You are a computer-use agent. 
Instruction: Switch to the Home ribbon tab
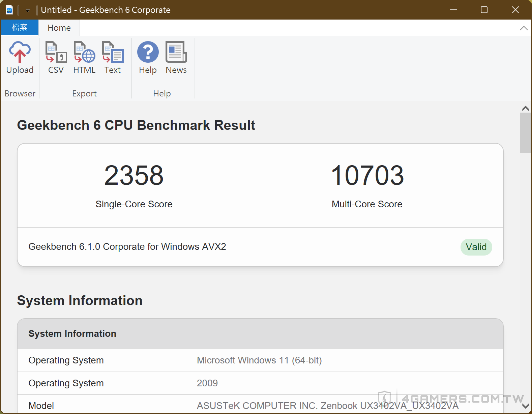click(x=59, y=28)
